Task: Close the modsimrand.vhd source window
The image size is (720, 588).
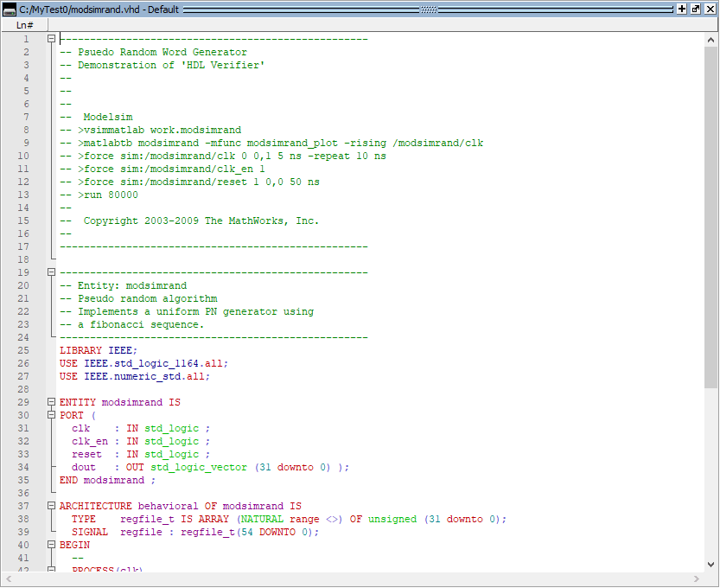Action: pos(710,9)
